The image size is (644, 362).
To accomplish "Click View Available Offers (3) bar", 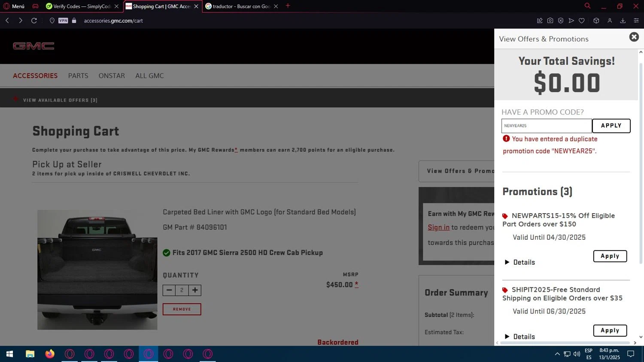I will (60, 100).
